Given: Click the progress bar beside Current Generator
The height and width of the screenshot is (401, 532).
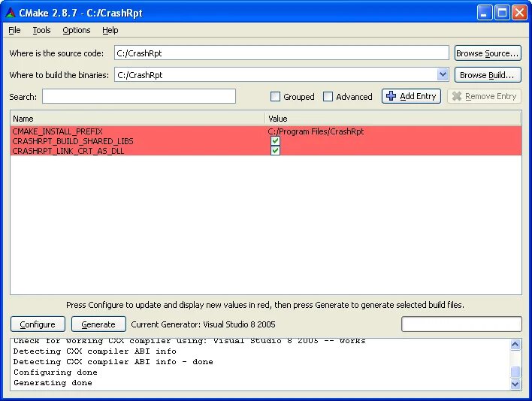Looking at the screenshot, I should coord(461,324).
